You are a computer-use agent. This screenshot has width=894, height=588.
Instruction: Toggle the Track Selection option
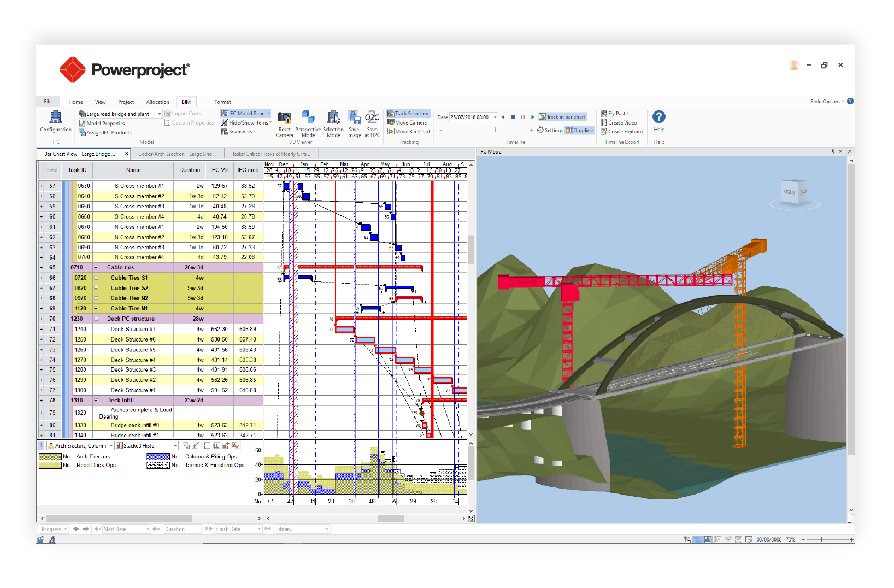click(x=408, y=114)
